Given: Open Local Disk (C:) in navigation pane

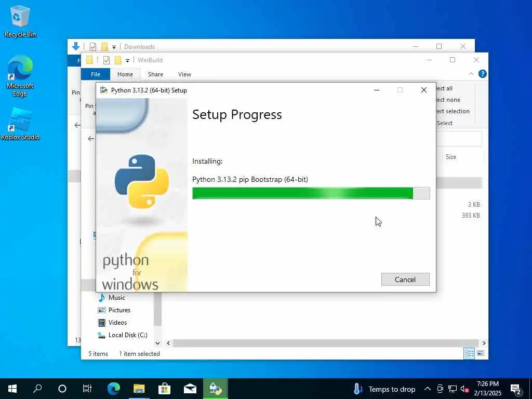Looking at the screenshot, I should pos(123,335).
